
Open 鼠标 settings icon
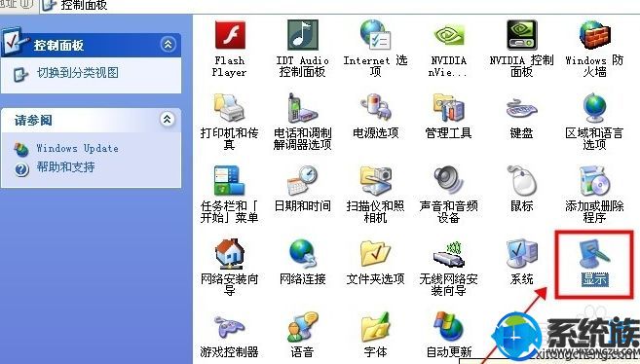pos(521,181)
